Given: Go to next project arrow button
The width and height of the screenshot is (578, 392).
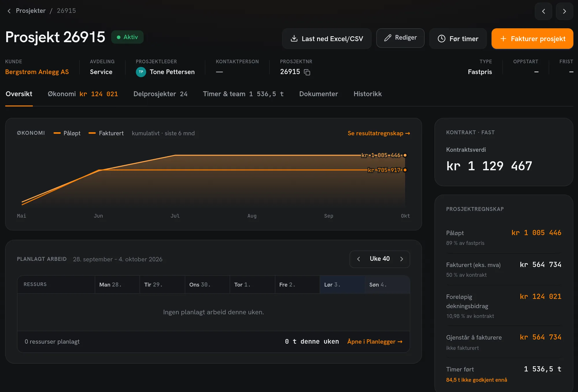Looking at the screenshot, I should [564, 11].
